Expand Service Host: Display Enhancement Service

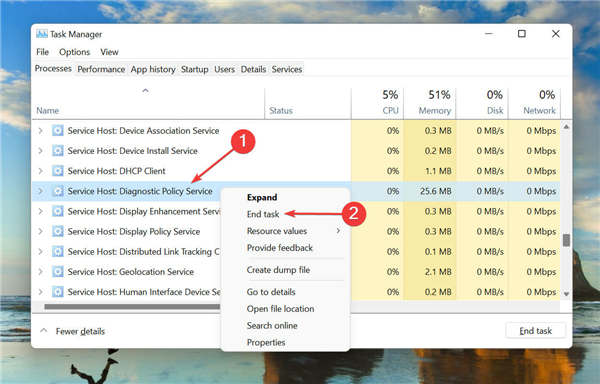point(41,211)
